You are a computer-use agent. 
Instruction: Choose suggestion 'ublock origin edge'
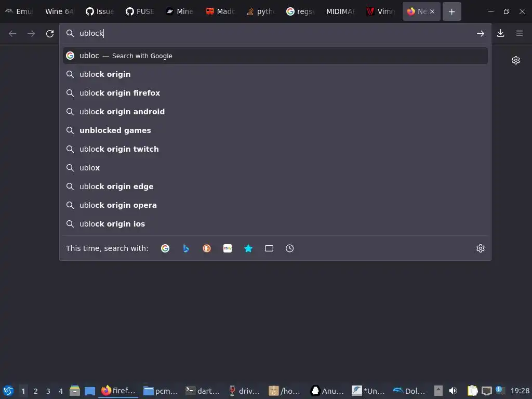tap(275, 187)
